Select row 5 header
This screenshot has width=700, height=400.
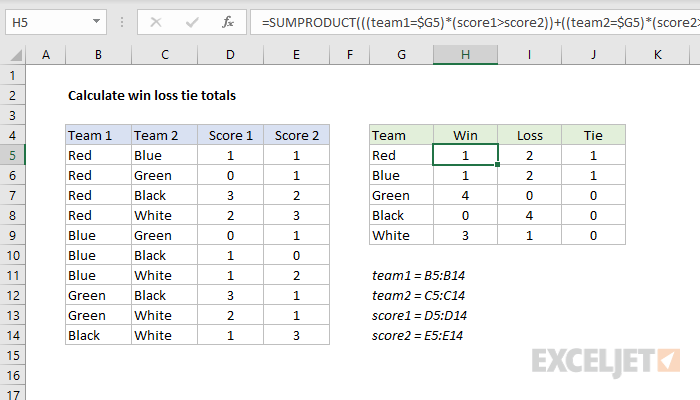pos(14,155)
